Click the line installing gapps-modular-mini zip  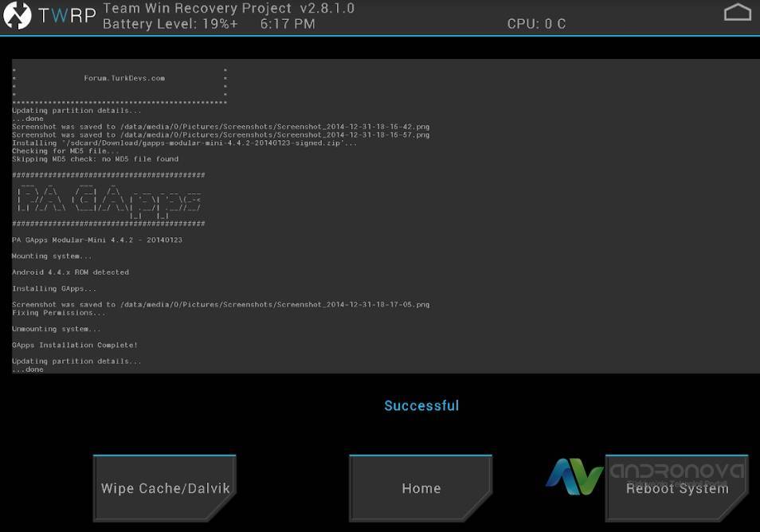click(x=184, y=143)
